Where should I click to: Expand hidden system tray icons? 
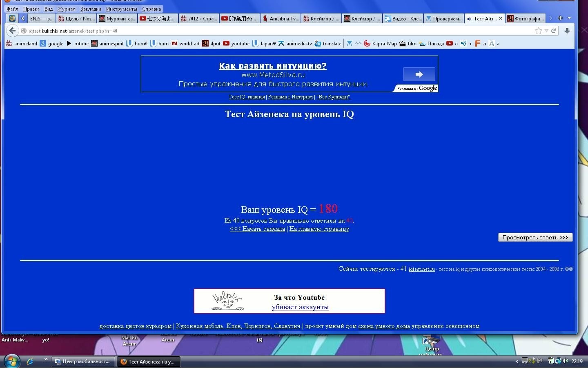pos(517,361)
